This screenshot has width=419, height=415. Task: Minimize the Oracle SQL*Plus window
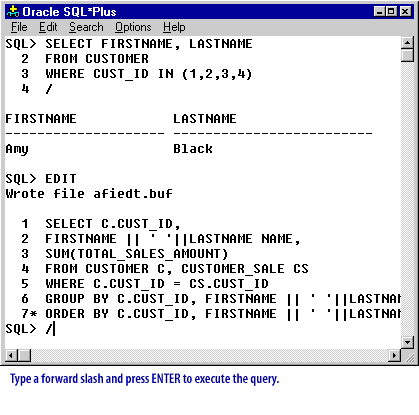coord(379,12)
